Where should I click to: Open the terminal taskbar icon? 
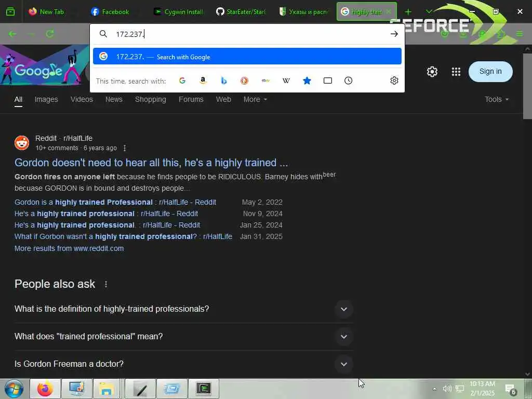point(204,389)
